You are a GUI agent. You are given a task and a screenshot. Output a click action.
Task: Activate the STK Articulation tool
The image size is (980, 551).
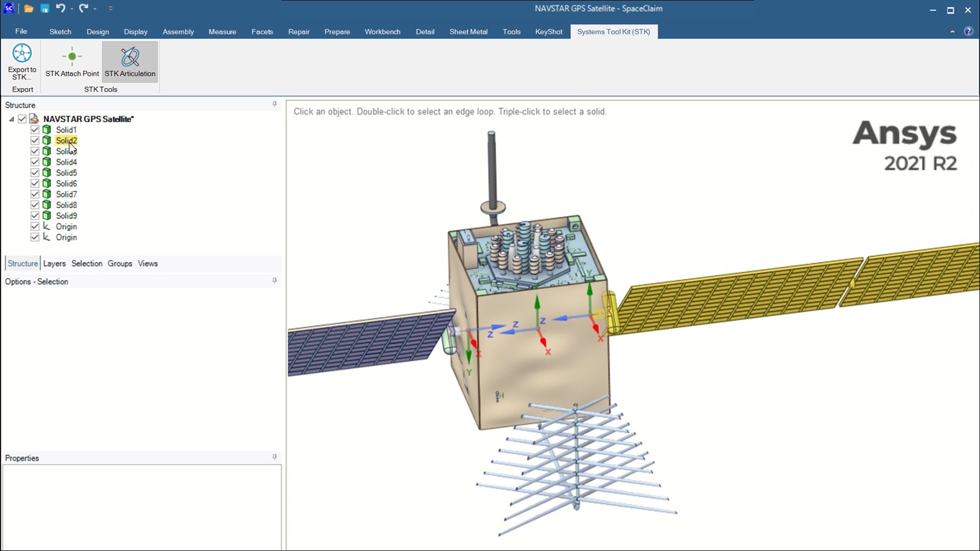(130, 57)
